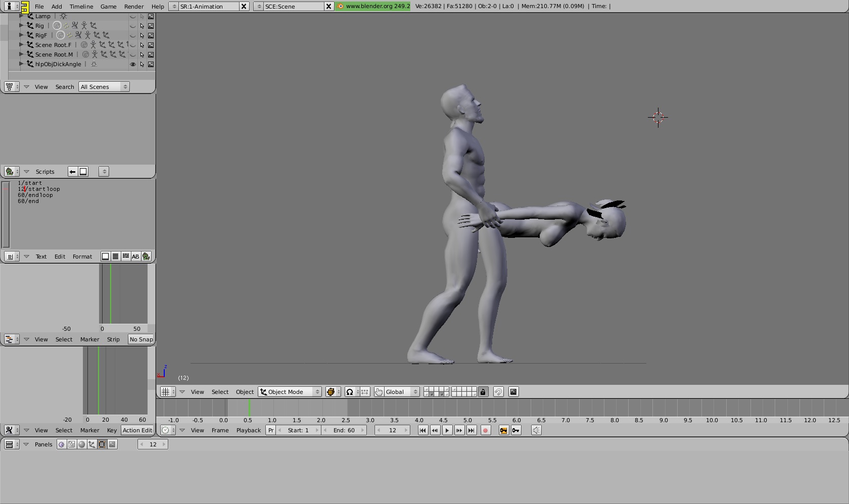Open the Render menu

pyautogui.click(x=134, y=7)
